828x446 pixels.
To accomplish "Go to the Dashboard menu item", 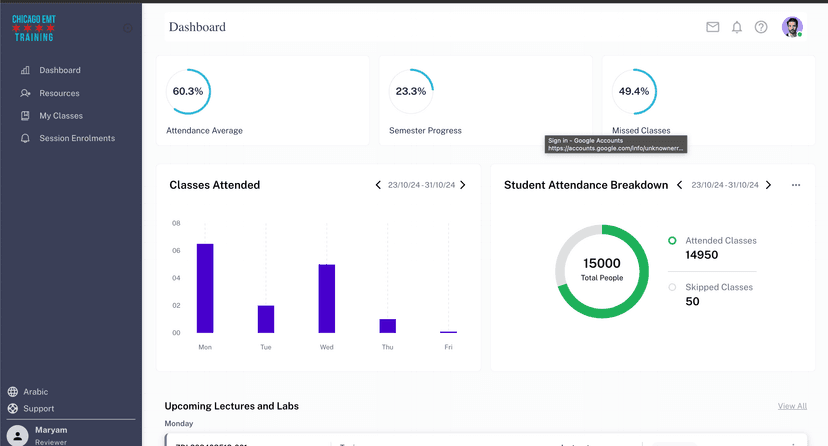I will (x=60, y=70).
